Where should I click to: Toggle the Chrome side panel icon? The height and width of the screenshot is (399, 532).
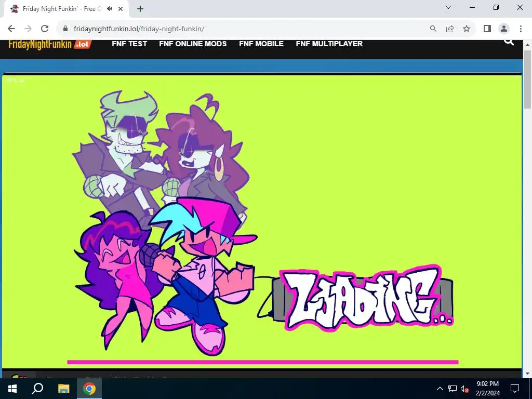pyautogui.click(x=487, y=29)
